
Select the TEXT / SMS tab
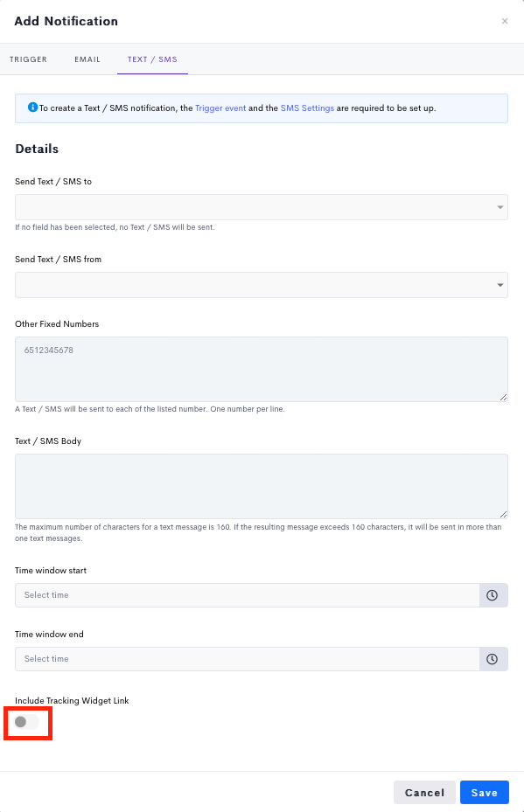152,59
